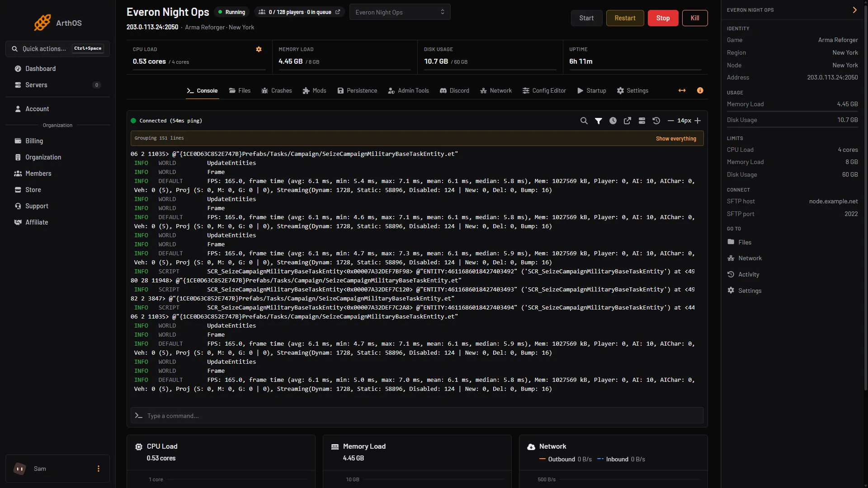Focus the Type a command input
This screenshot has height=488, width=868.
(x=417, y=416)
